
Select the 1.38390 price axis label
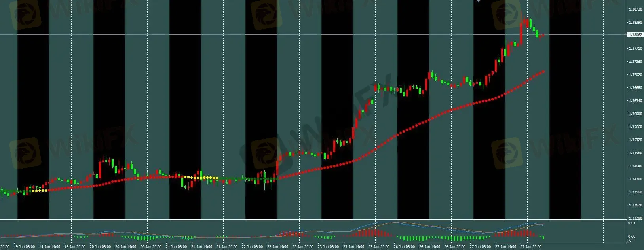click(635, 23)
